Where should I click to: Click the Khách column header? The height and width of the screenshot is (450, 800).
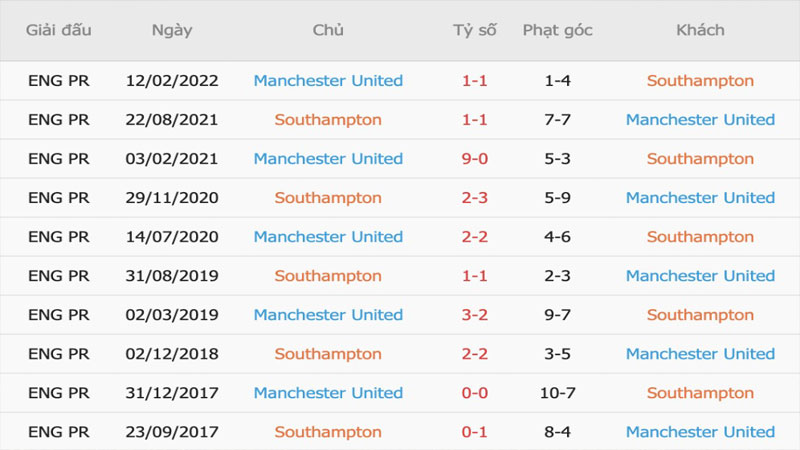click(700, 30)
